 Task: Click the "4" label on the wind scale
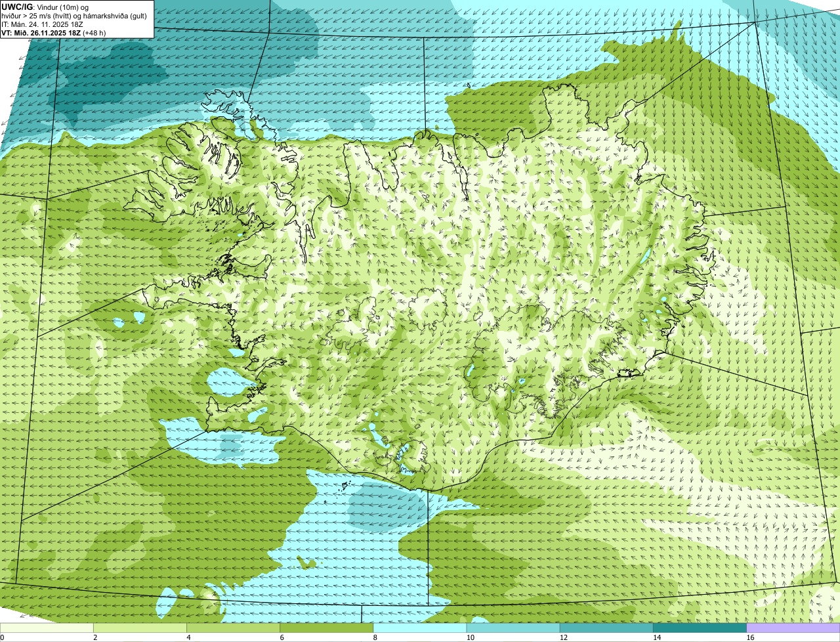(x=189, y=637)
